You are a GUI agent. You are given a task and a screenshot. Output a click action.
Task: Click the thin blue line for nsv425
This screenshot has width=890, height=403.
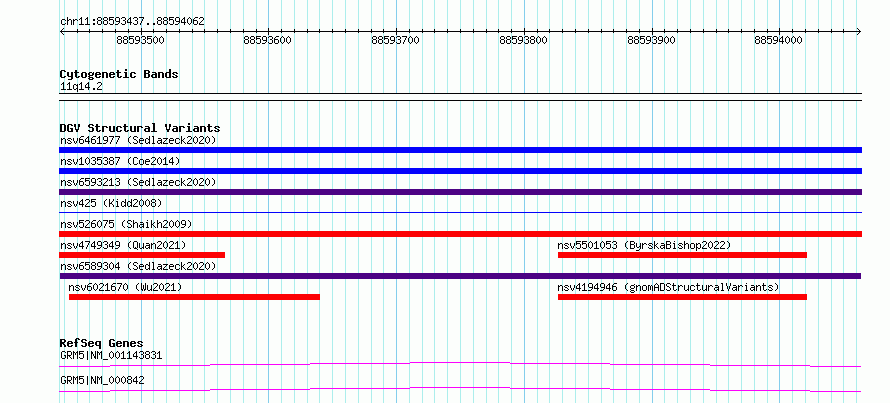coord(460,212)
